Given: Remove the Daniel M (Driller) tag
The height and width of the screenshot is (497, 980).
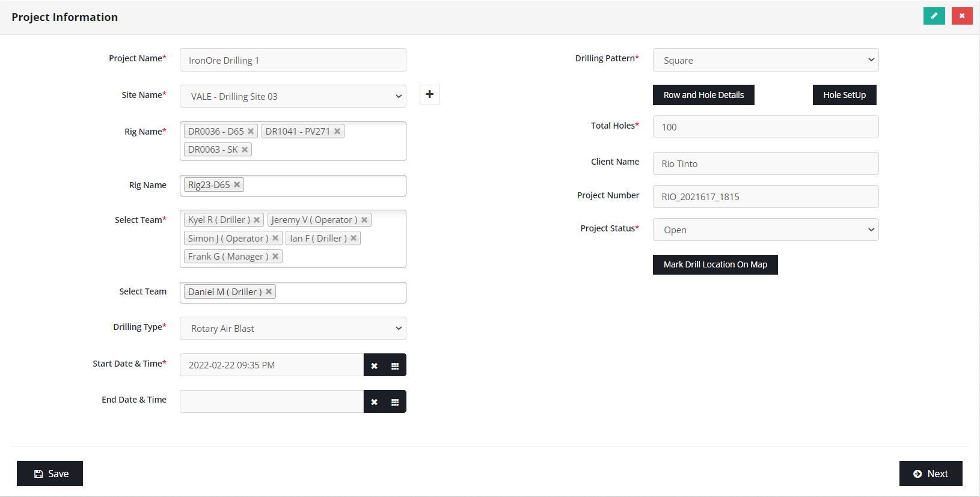Looking at the screenshot, I should pyautogui.click(x=269, y=292).
